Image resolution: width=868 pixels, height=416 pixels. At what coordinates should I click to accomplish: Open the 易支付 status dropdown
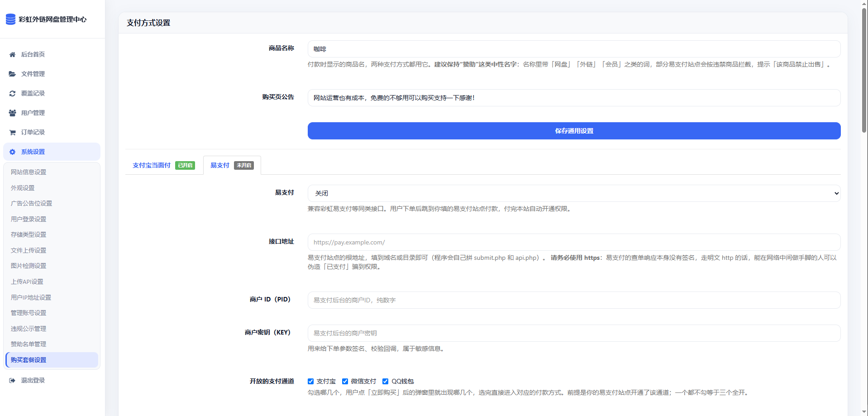click(574, 193)
